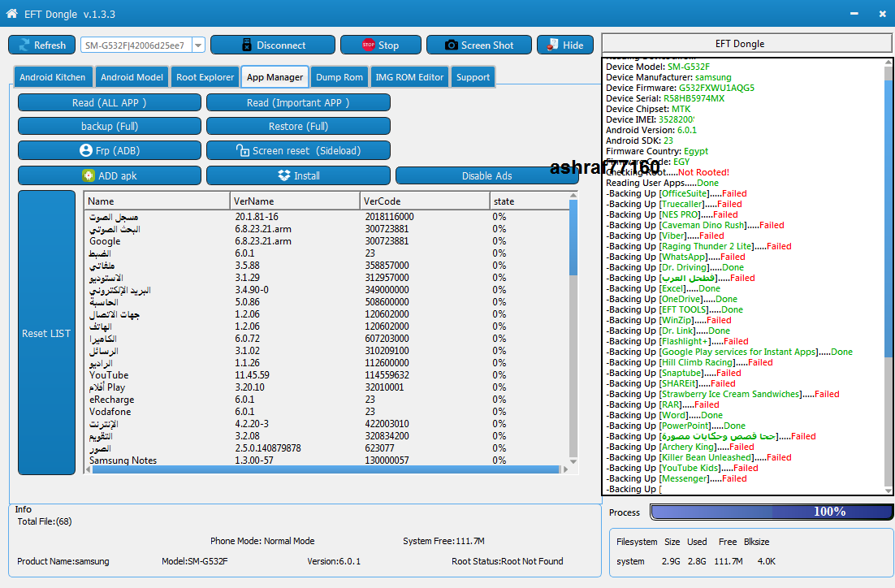The image size is (895, 588).
Task: Click the app list horizontal scrollbar
Action: click(326, 469)
